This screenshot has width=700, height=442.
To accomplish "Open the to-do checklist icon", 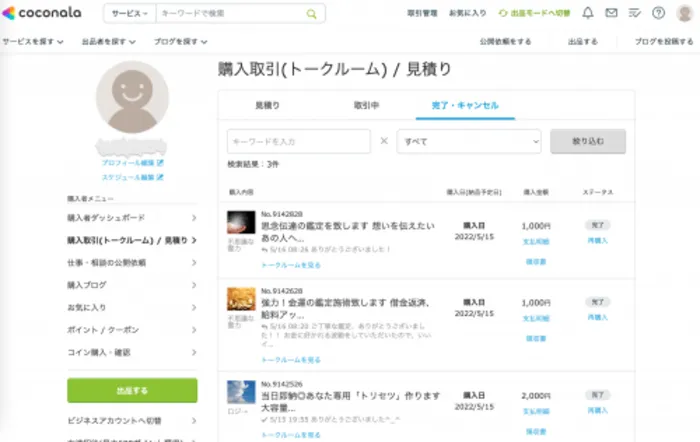I will [x=635, y=13].
